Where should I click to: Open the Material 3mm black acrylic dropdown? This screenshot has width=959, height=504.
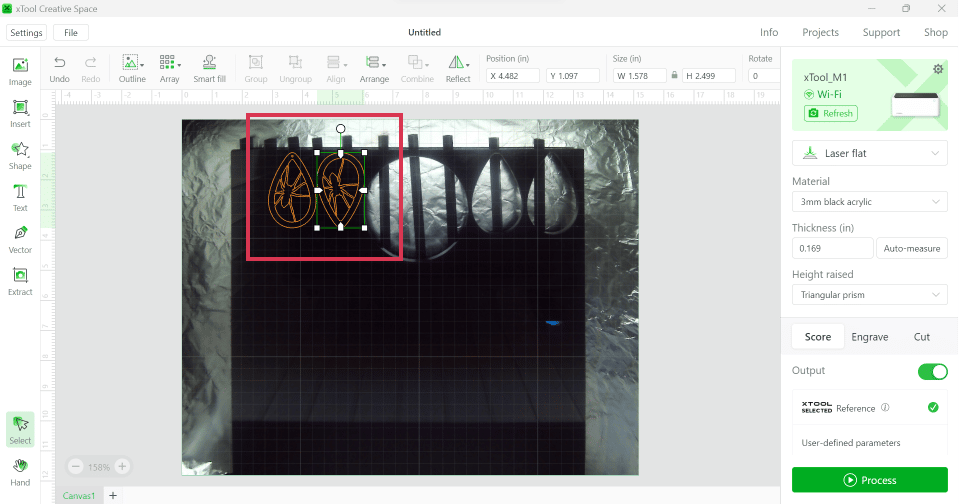[869, 201]
